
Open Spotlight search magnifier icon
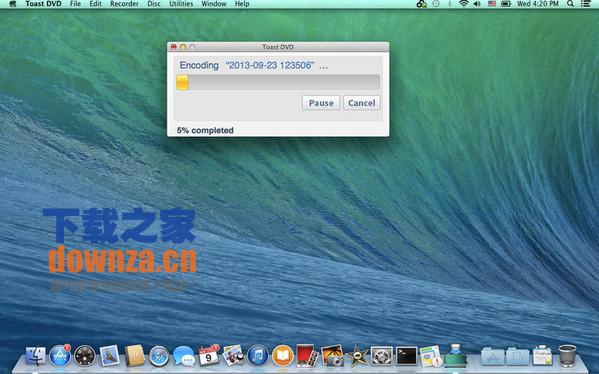(570, 4)
